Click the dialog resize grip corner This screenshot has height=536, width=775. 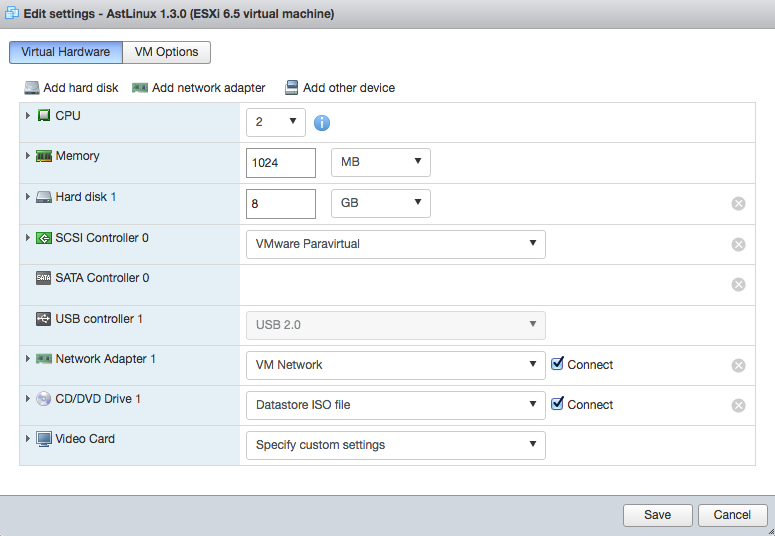[771, 532]
